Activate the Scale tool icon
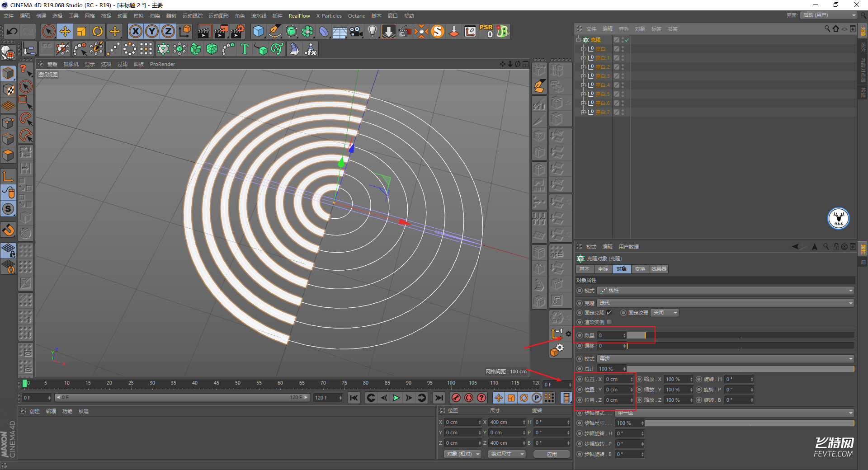 click(81, 31)
